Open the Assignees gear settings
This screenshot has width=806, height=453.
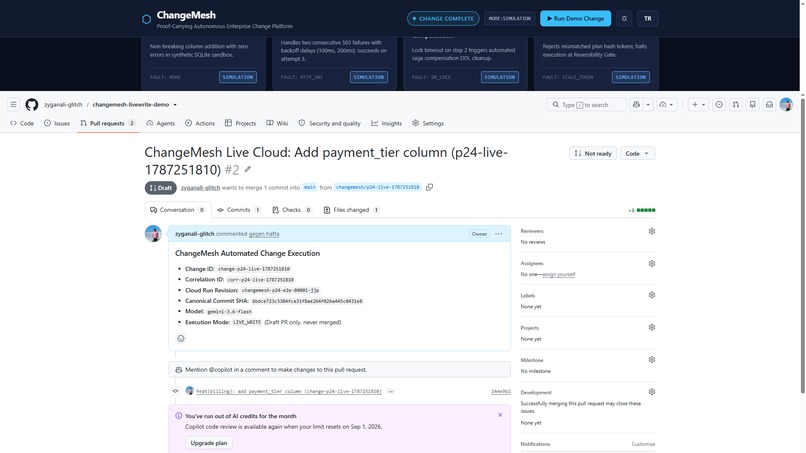click(652, 264)
